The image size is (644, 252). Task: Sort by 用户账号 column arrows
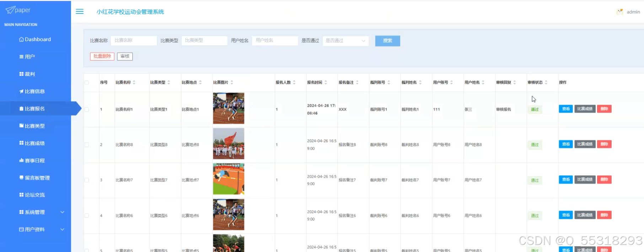tap(452, 82)
